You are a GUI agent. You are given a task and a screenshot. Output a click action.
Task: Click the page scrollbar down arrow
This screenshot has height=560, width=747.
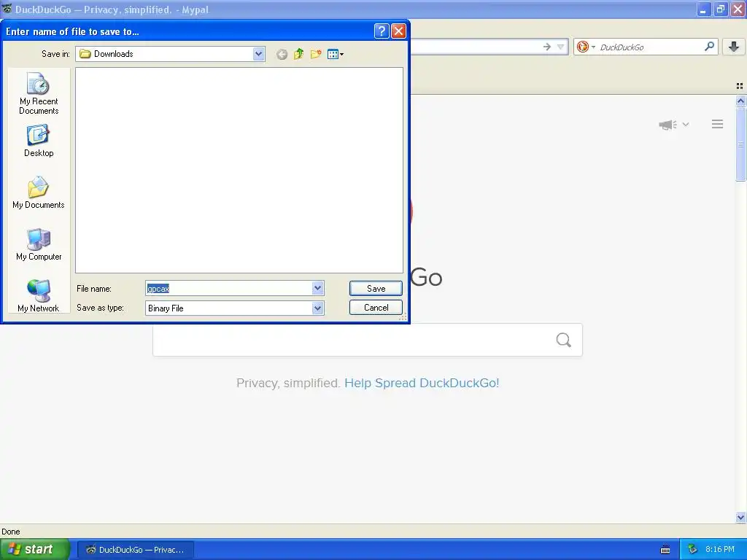point(740,517)
